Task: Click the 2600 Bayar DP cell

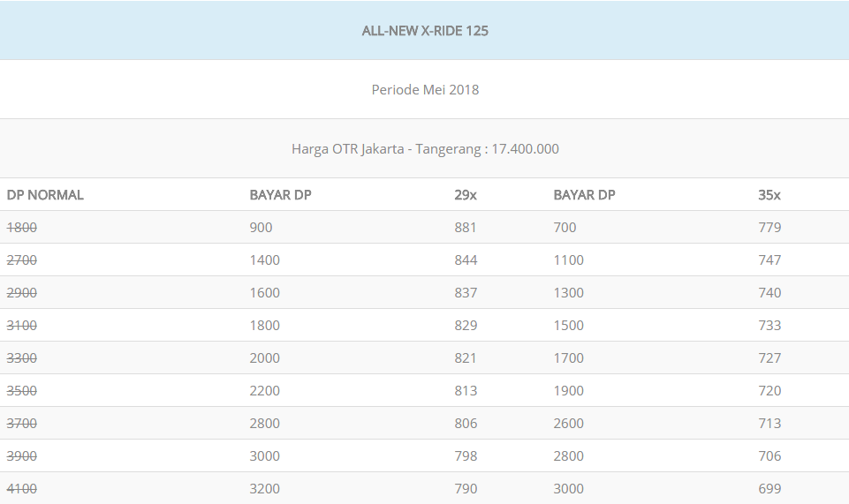Action: pos(569,424)
